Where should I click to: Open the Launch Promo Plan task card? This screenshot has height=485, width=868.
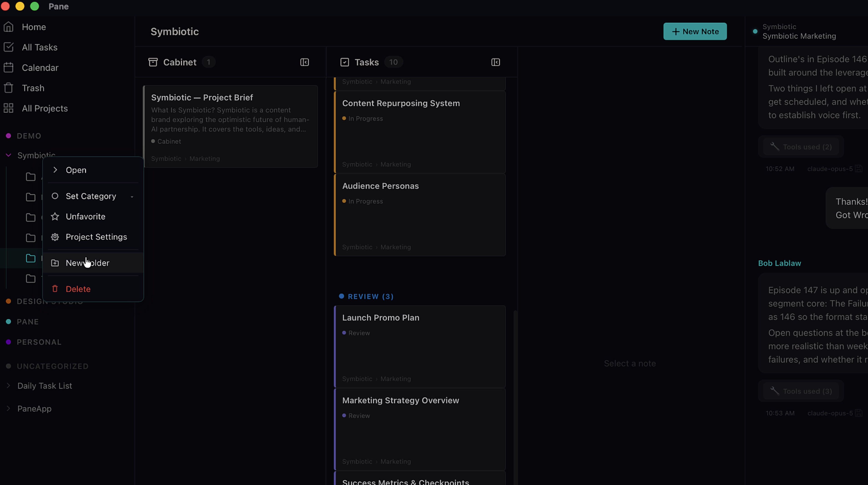420,347
